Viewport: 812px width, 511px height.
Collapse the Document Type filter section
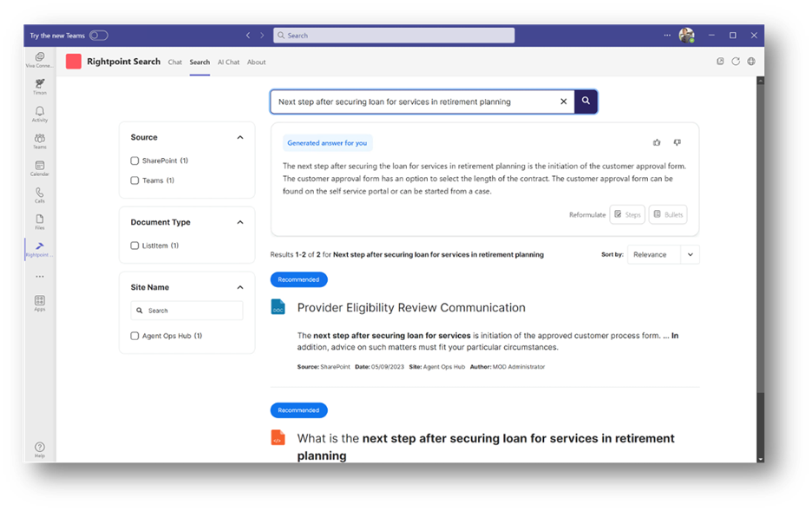point(240,222)
